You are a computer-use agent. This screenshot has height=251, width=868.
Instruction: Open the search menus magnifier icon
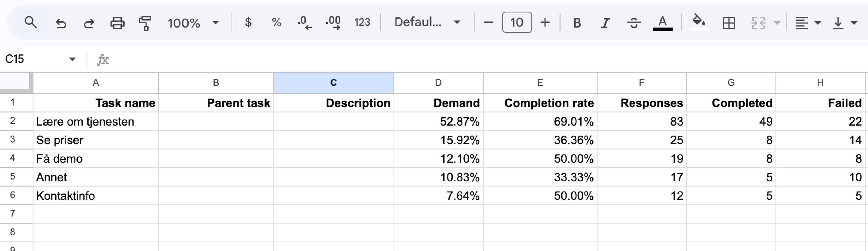click(x=31, y=23)
